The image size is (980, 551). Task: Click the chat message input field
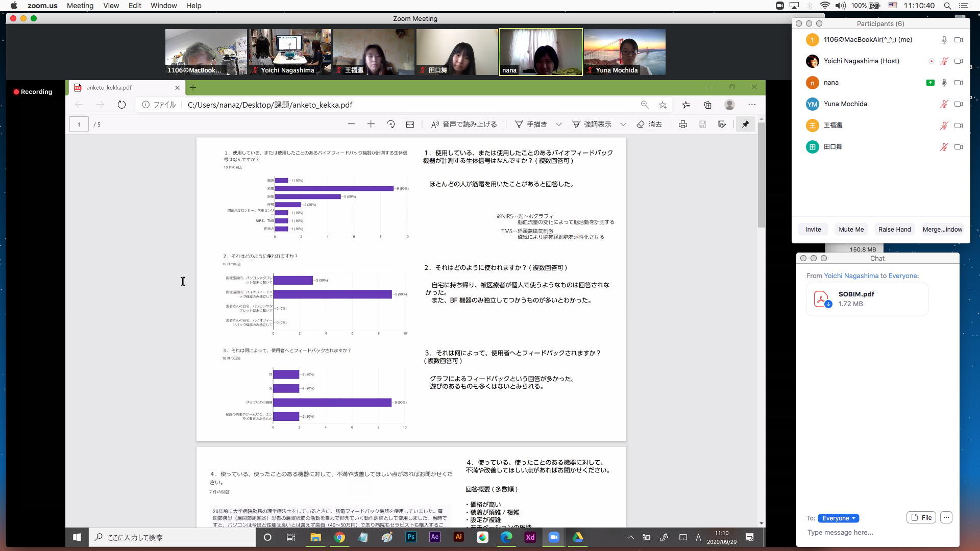click(x=868, y=533)
